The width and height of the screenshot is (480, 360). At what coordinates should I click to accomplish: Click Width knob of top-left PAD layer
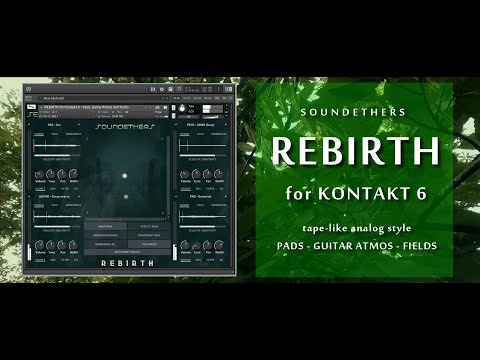click(73, 174)
